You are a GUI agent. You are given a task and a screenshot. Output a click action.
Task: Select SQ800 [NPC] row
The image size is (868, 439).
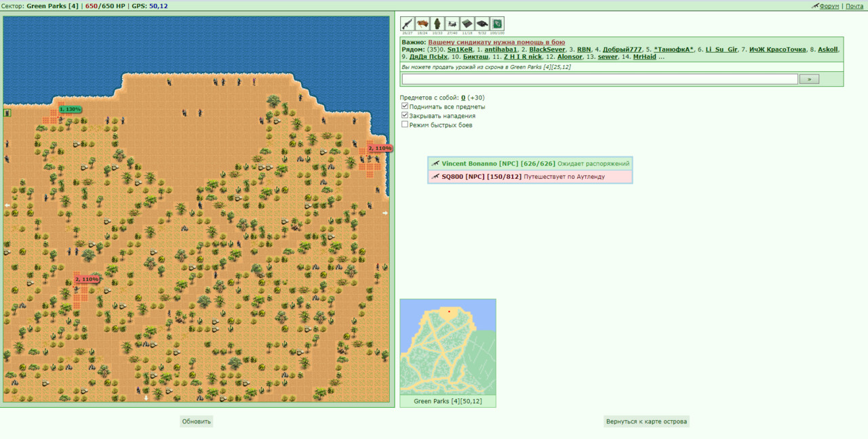tap(530, 176)
